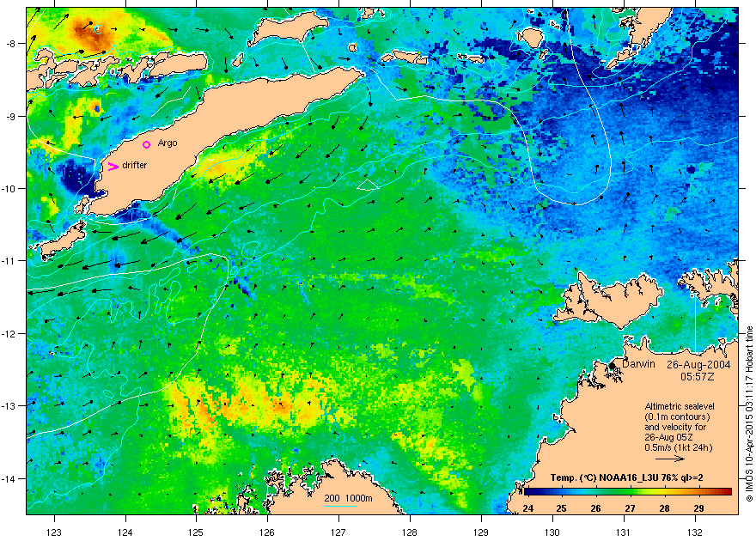Click the latitude axis label -9
The width and height of the screenshot is (756, 541).
click(10, 116)
